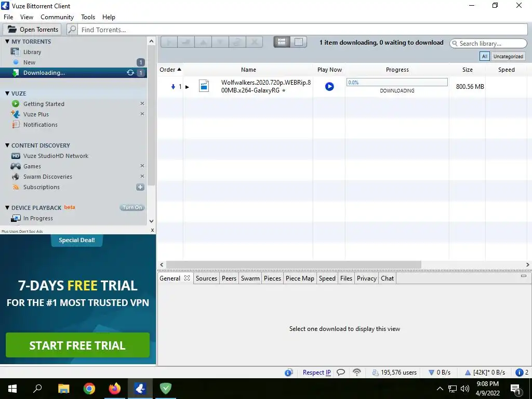Open Getting Started in the Vuze section

point(44,104)
